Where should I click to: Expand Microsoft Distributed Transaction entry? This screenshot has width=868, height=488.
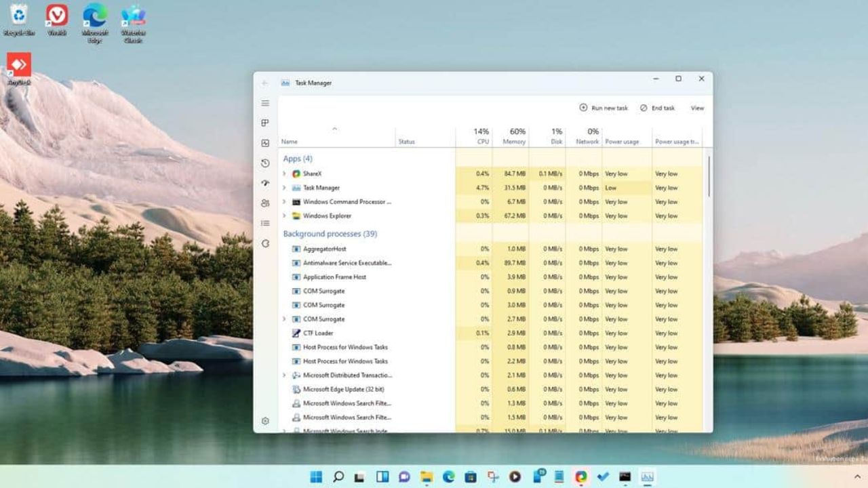coord(284,375)
